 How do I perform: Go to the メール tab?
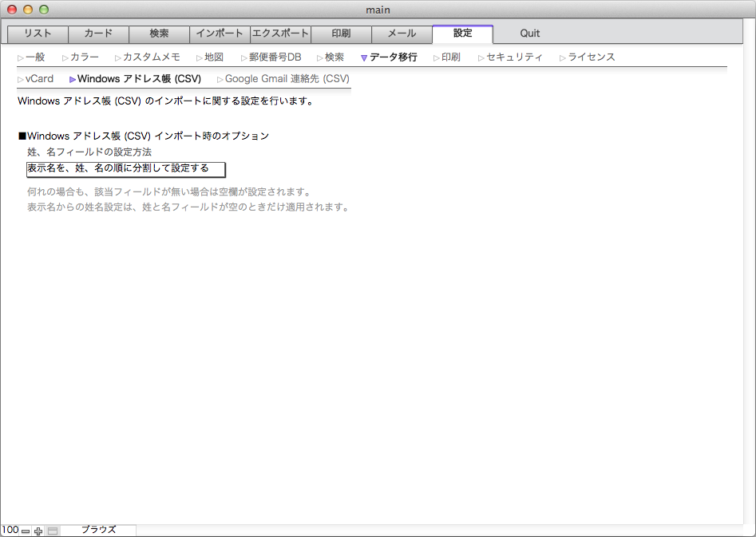(x=402, y=34)
